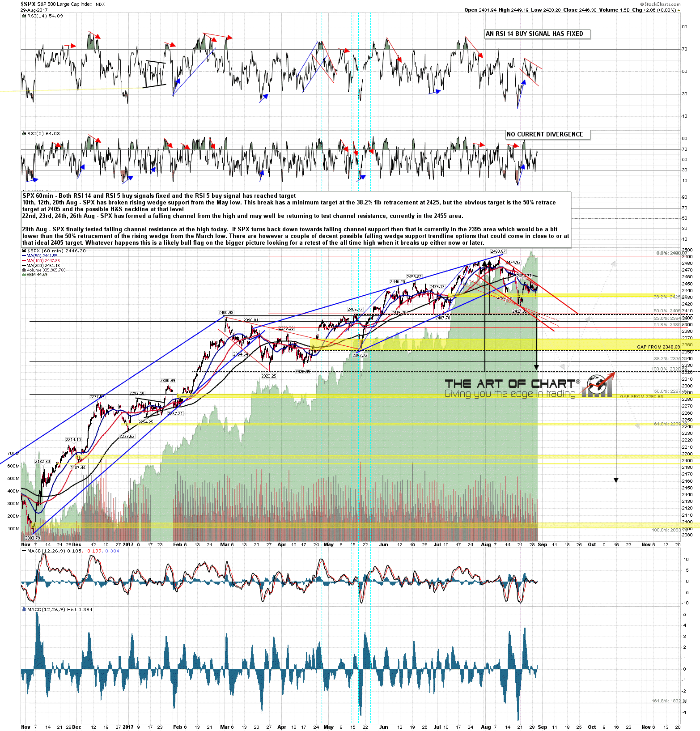Click the Close 2446.30 value
Image resolution: width=700 pixels, height=731 pixels.
point(579,10)
